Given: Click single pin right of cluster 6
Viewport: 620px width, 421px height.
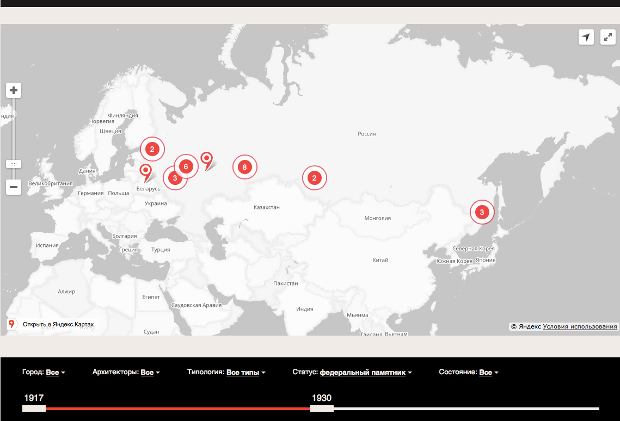Looking at the screenshot, I should [206, 160].
